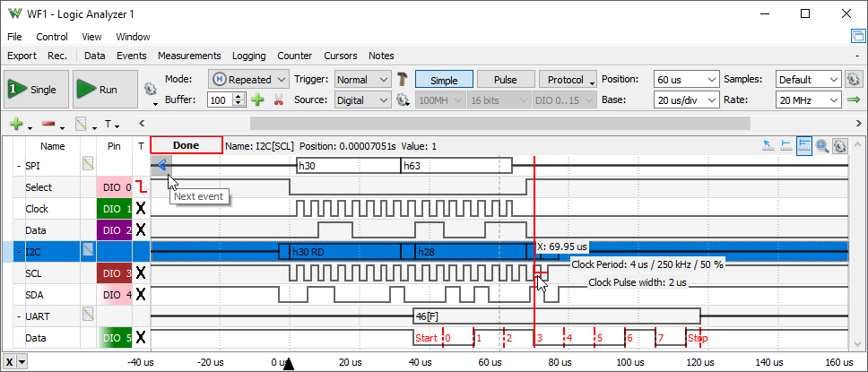The width and height of the screenshot is (868, 372).
Task: Click the edit icon on the UART row
Action: click(88, 314)
